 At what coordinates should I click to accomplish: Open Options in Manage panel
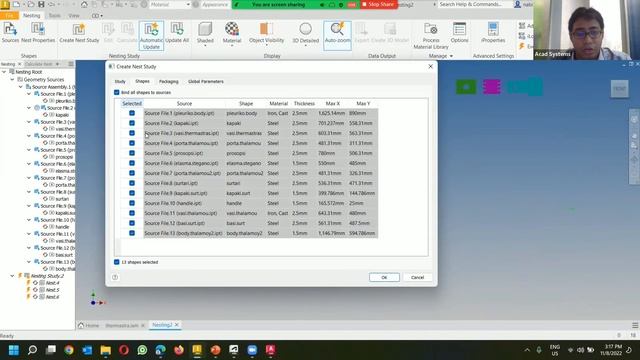click(x=459, y=33)
